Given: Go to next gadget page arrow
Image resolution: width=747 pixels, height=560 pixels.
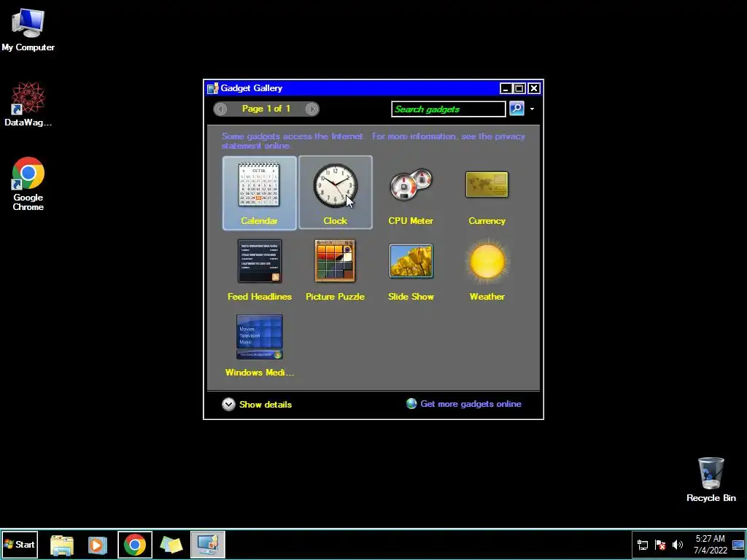Looking at the screenshot, I should coord(311,109).
